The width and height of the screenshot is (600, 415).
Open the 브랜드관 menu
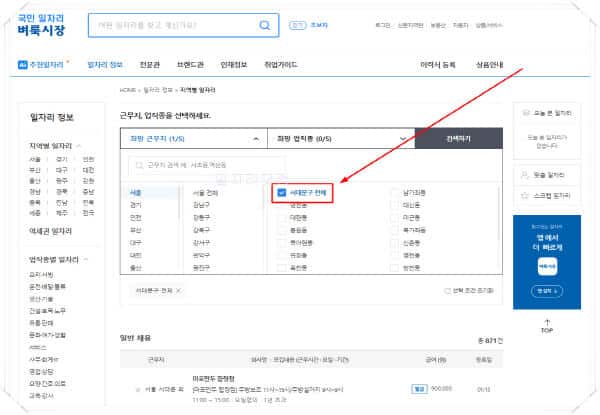click(x=190, y=65)
